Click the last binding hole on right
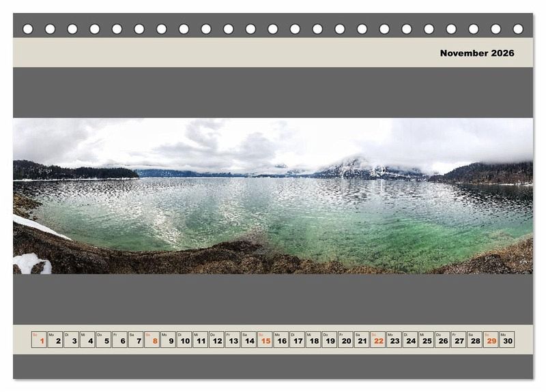Image resolution: width=546 pixels, height=392 pixels. coord(518,29)
